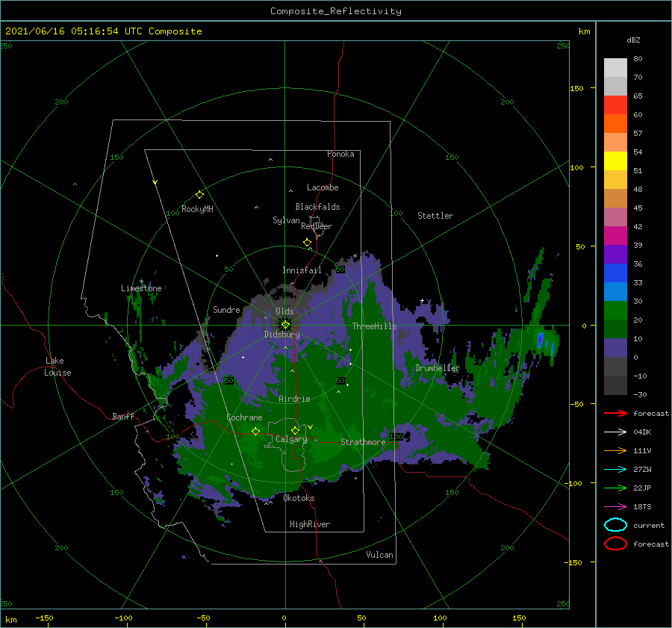Click the Banff label
The height and width of the screenshot is (628, 672).
123,417
